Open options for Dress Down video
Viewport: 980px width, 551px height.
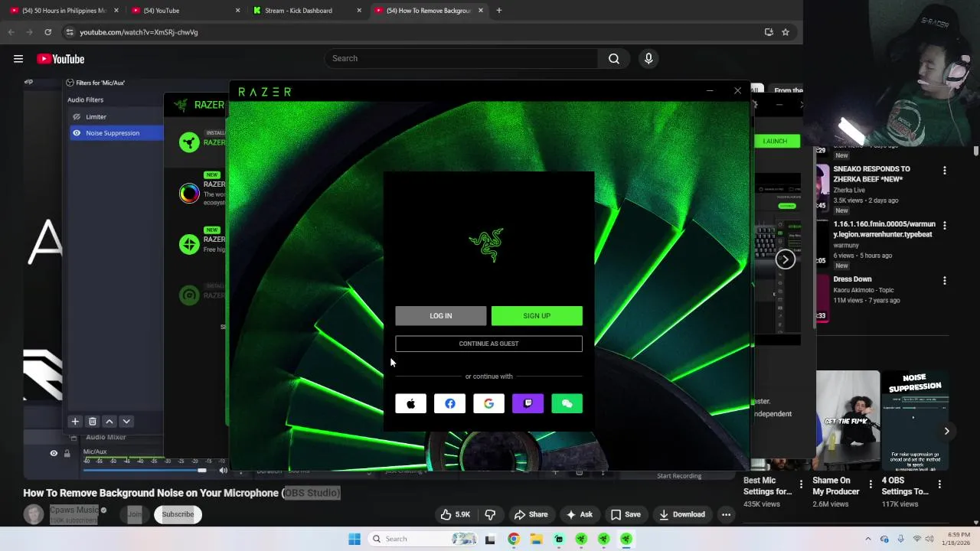point(944,280)
